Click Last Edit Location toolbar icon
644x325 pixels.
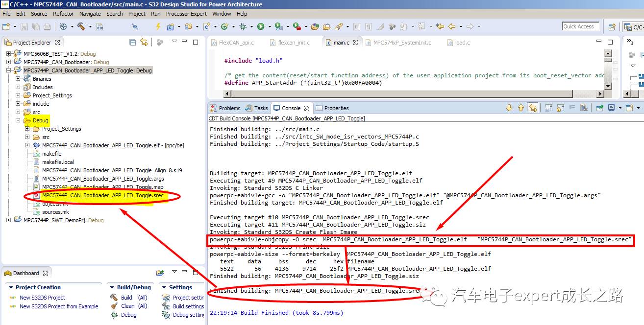coord(440,26)
